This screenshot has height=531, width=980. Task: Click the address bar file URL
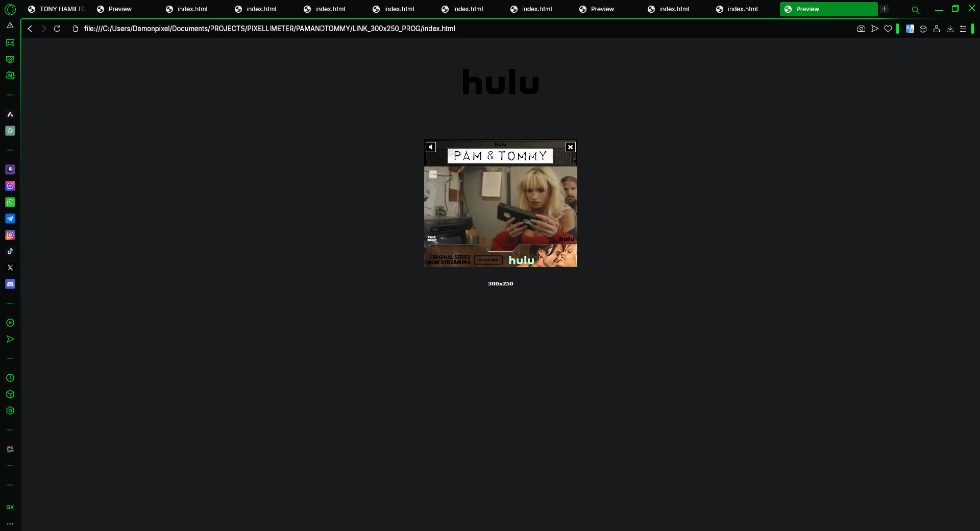(269, 29)
